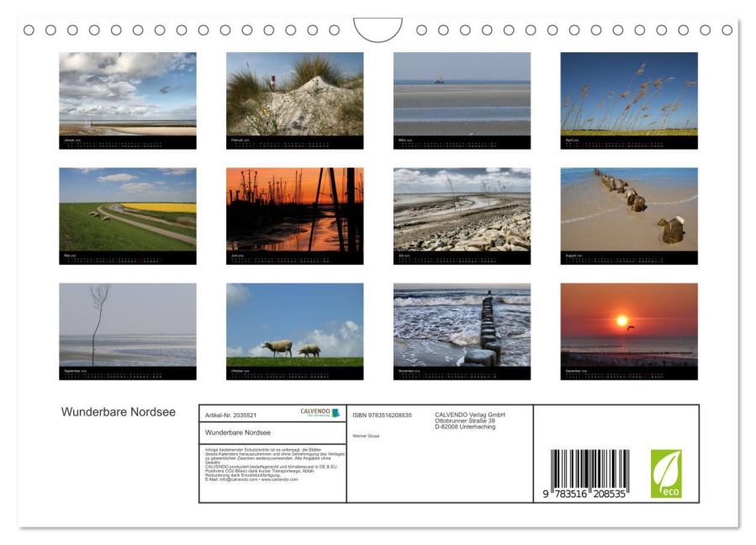The height and width of the screenshot is (545, 756).
Task: Choose the Oktober thumbnail with two sheep
Action: pos(294,331)
